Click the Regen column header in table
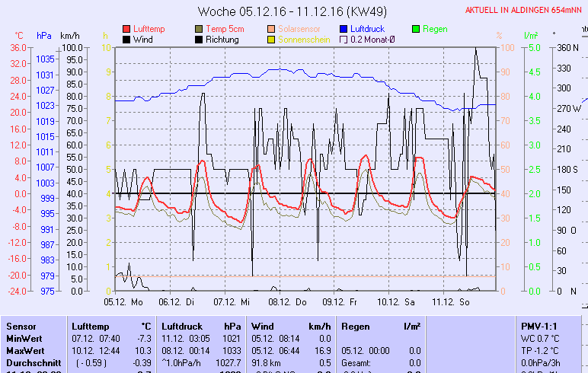Image resolution: width=588 pixels, height=373 pixels. pos(356,326)
